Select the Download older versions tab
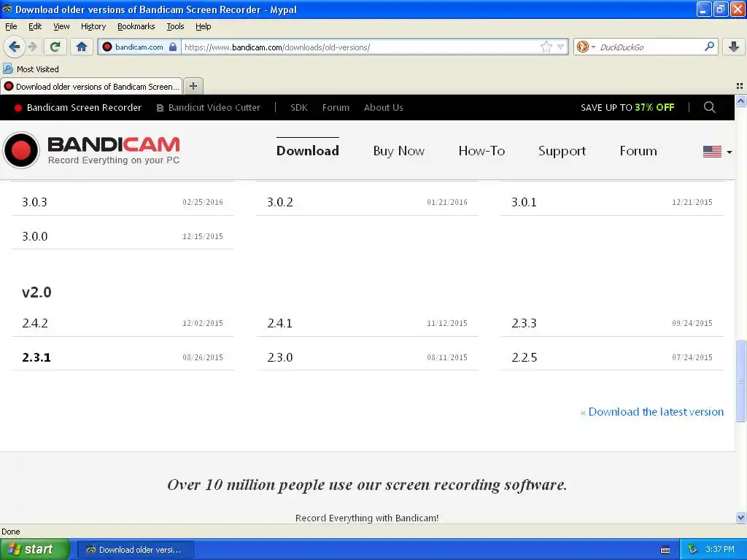 91,86
